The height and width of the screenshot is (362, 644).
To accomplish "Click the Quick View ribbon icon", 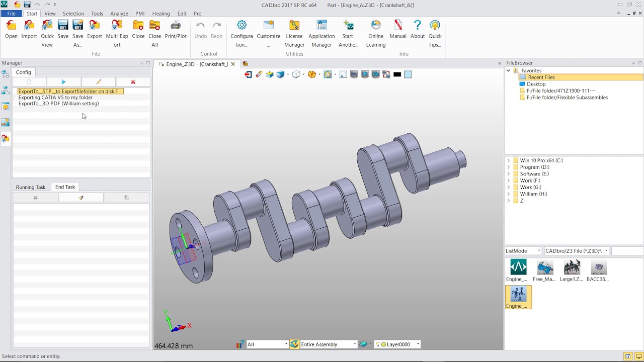I will pos(47,26).
